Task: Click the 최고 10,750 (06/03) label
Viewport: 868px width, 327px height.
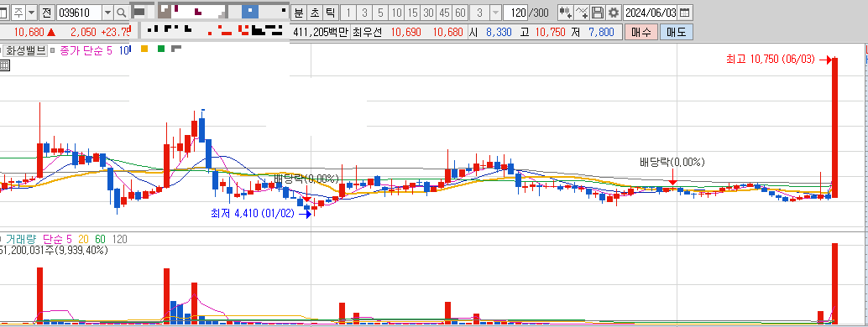Action: pos(771,60)
